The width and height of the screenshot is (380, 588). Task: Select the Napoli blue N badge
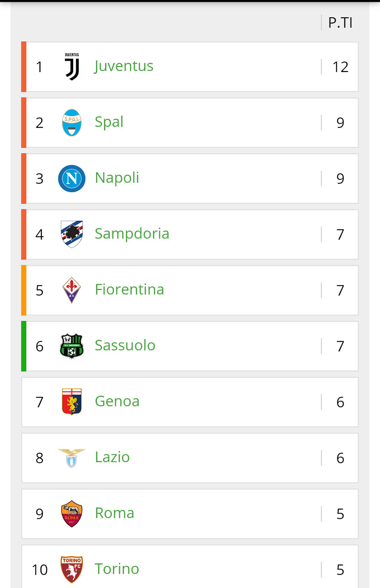tap(72, 179)
